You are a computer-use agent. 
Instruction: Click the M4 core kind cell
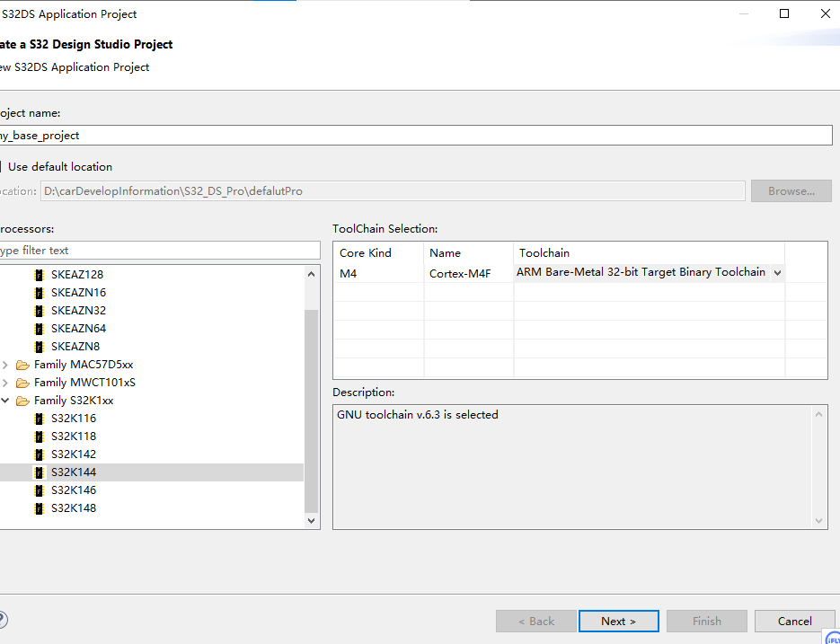click(379, 273)
